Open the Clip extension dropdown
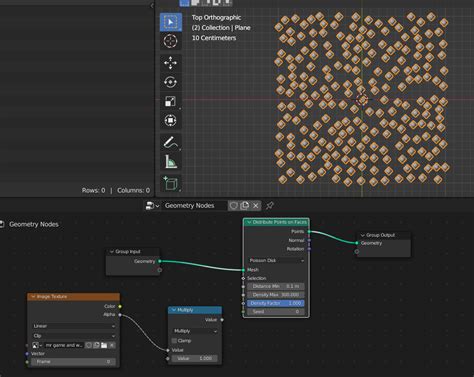The height and width of the screenshot is (377, 474). pos(74,336)
